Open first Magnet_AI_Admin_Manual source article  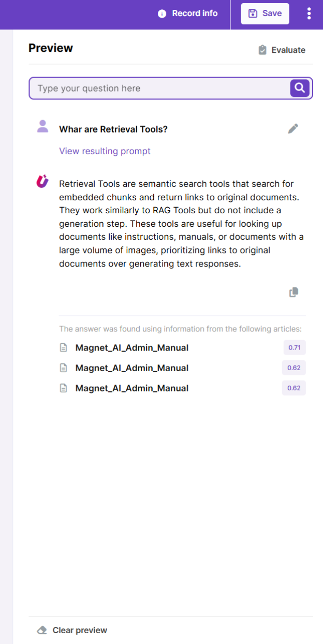click(x=131, y=348)
